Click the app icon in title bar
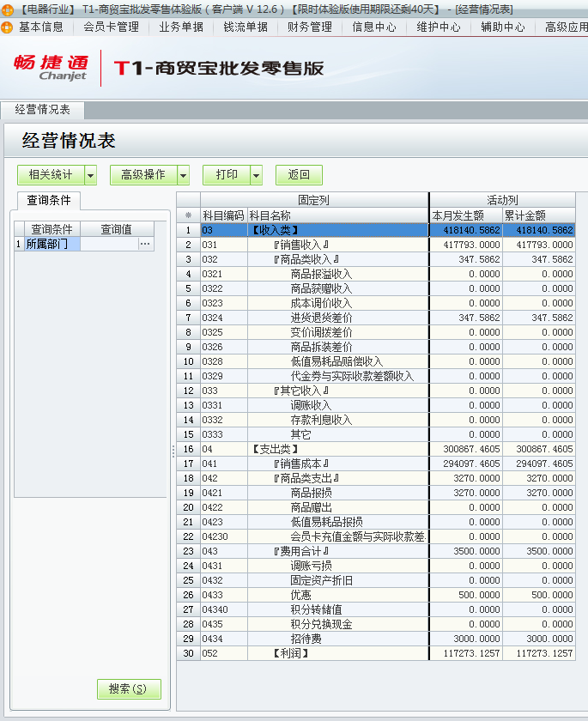The image size is (588, 721). click(x=7, y=9)
